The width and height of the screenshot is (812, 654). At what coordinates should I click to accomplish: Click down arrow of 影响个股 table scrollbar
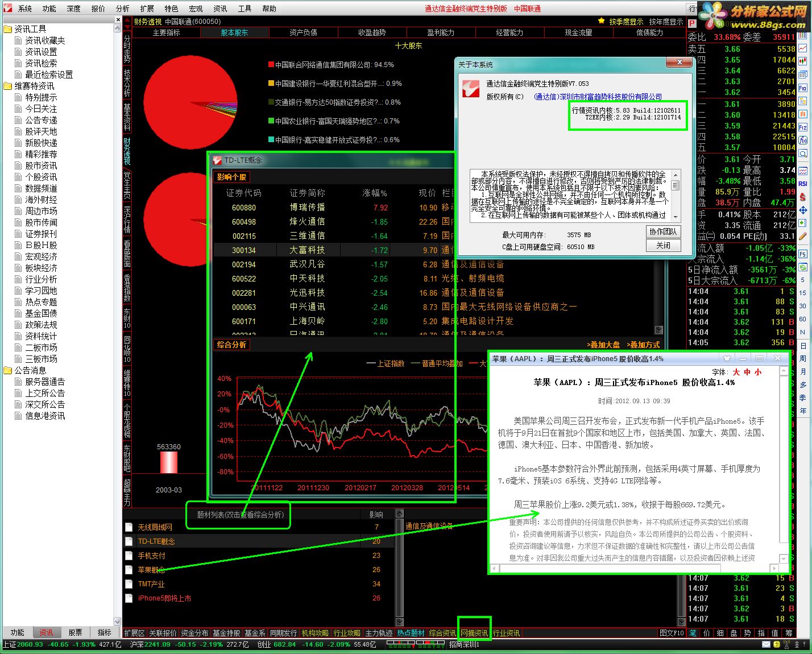click(659, 330)
